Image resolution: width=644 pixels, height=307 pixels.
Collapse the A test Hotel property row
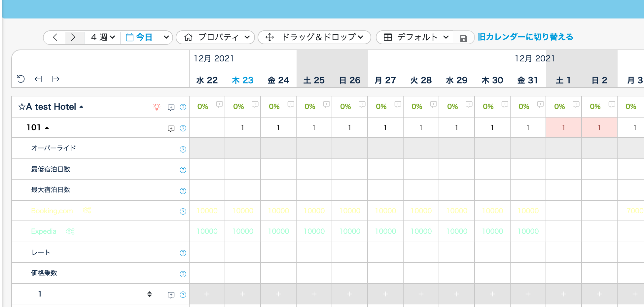click(x=82, y=107)
